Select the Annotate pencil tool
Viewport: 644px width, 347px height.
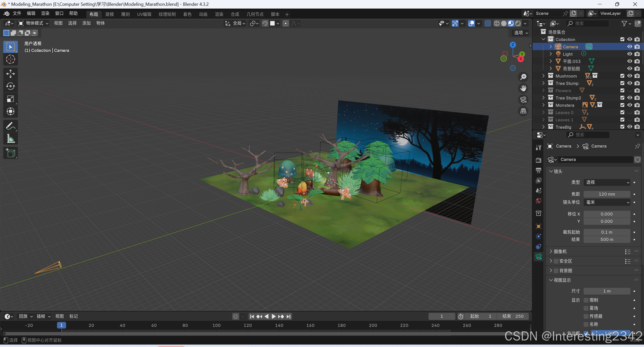pyautogui.click(x=10, y=126)
